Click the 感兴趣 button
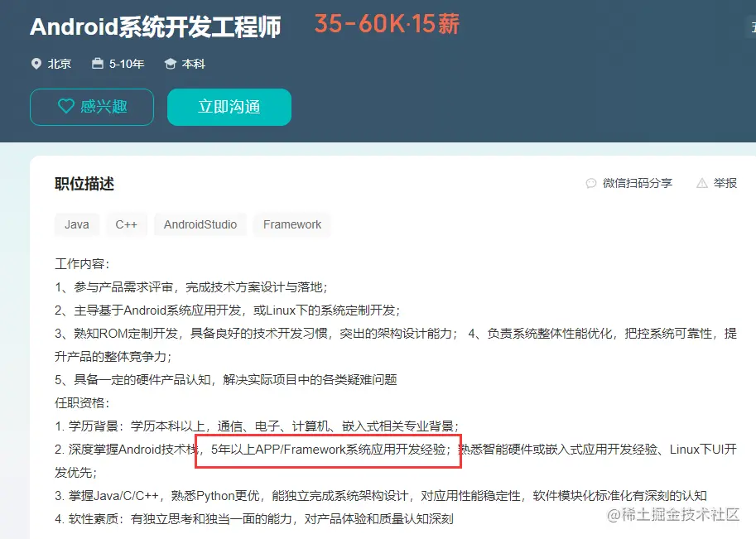Image resolution: width=756 pixels, height=539 pixels. click(92, 107)
